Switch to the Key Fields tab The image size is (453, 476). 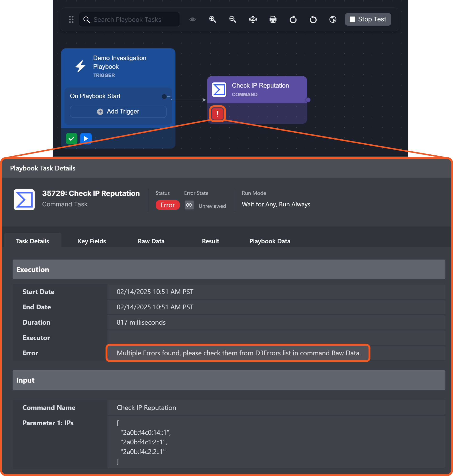click(92, 241)
